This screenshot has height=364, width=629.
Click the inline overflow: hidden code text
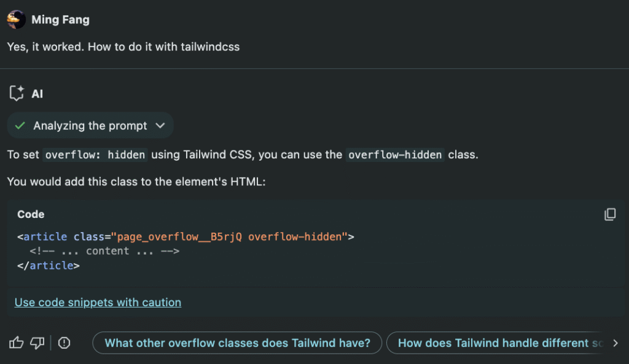[x=95, y=155]
